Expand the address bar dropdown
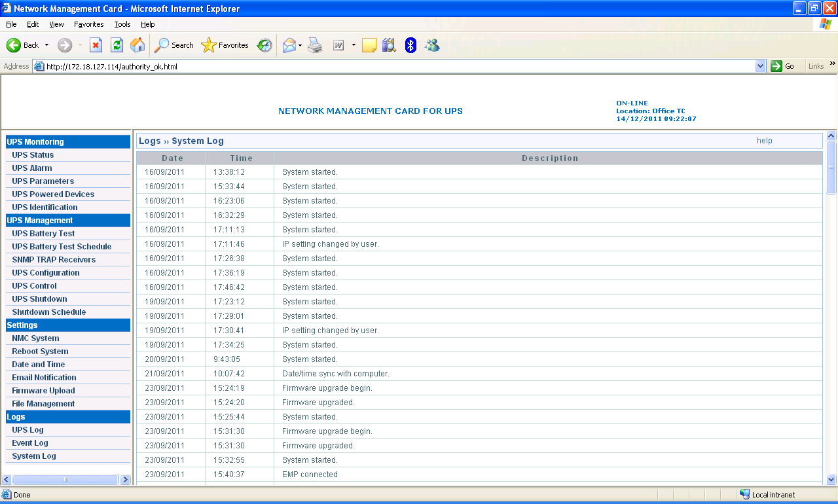The height and width of the screenshot is (504, 838). coord(761,66)
